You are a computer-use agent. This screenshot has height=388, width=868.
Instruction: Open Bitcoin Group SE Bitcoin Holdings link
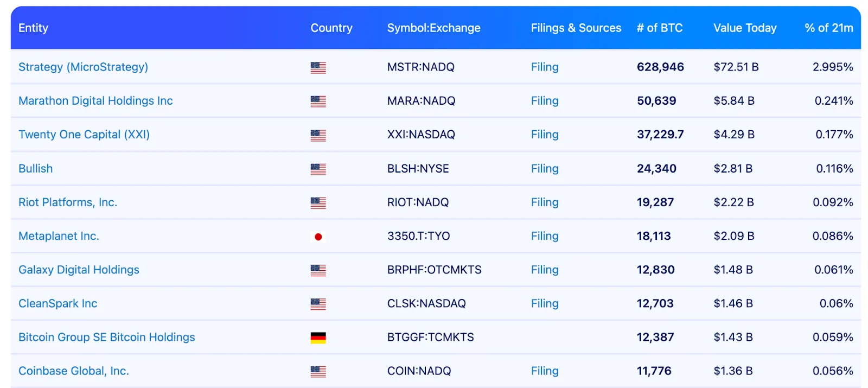pyautogui.click(x=106, y=337)
